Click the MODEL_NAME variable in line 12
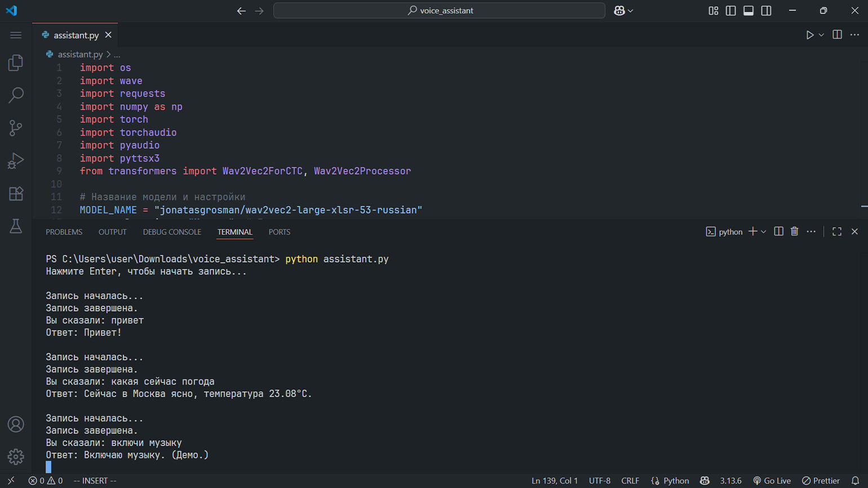Viewport: 868px width, 488px height. [x=108, y=210]
